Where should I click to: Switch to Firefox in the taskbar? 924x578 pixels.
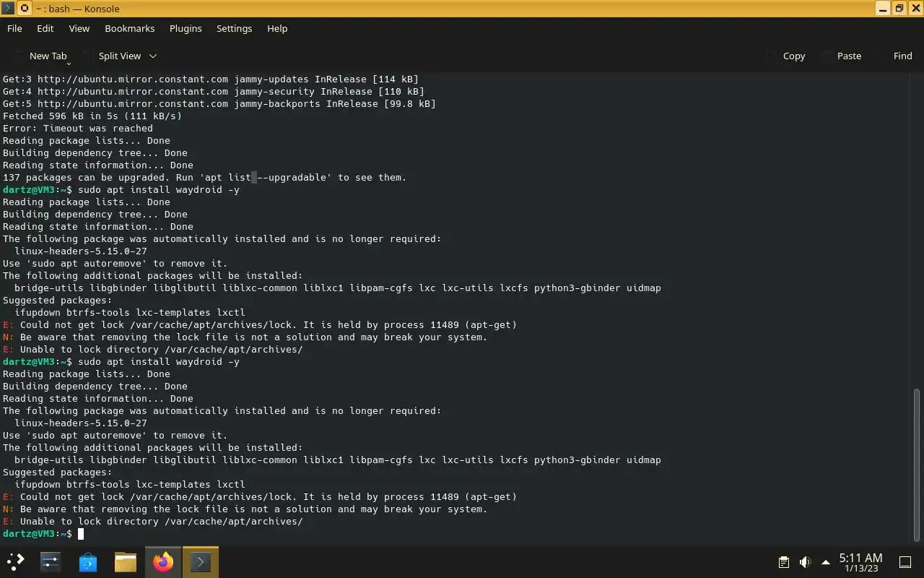pos(163,561)
